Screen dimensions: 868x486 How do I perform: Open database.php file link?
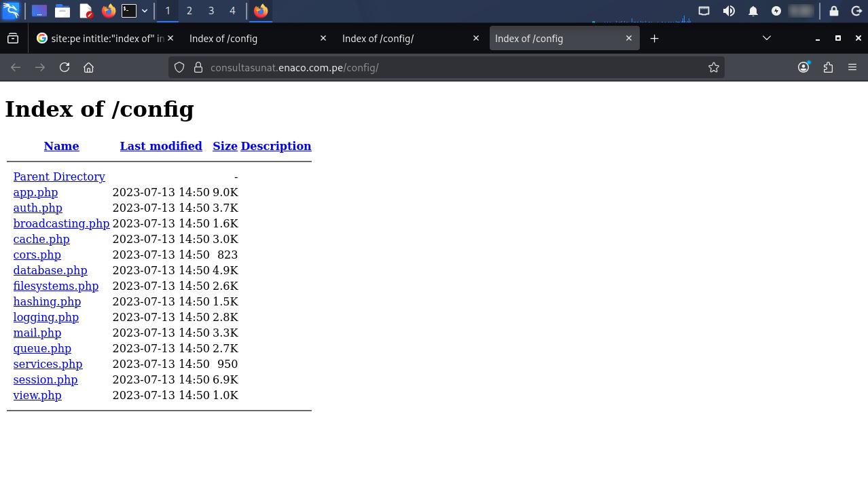point(50,270)
